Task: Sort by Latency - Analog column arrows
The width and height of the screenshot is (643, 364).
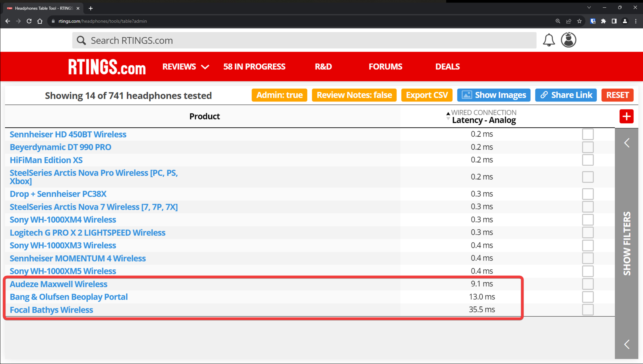Action: (x=448, y=116)
